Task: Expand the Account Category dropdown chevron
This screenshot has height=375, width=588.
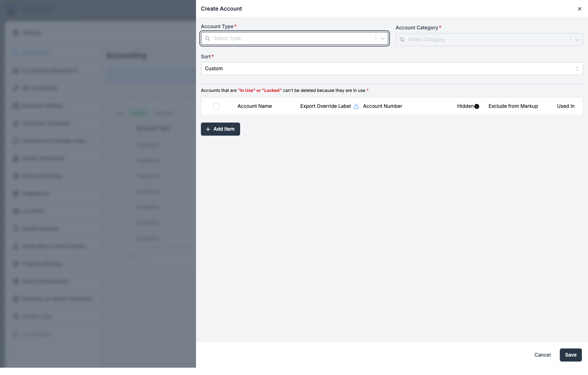Action: (x=577, y=40)
